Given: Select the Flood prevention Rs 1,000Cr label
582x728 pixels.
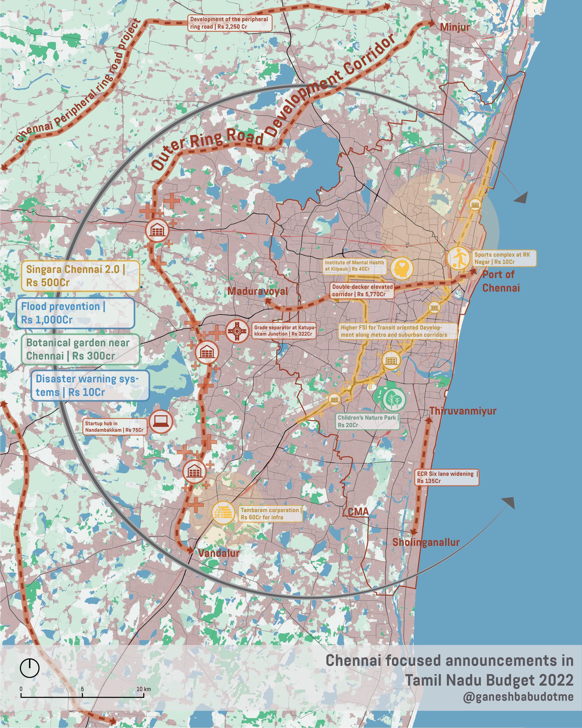Looking at the screenshot, I should [x=76, y=314].
